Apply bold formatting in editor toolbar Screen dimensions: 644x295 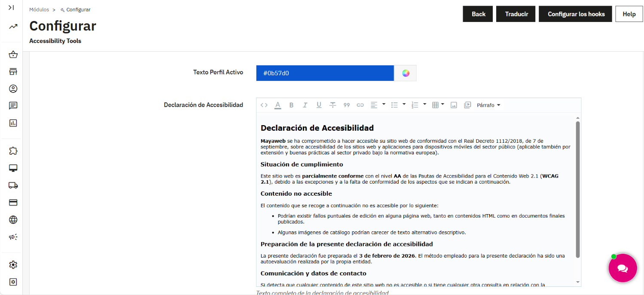(x=291, y=105)
